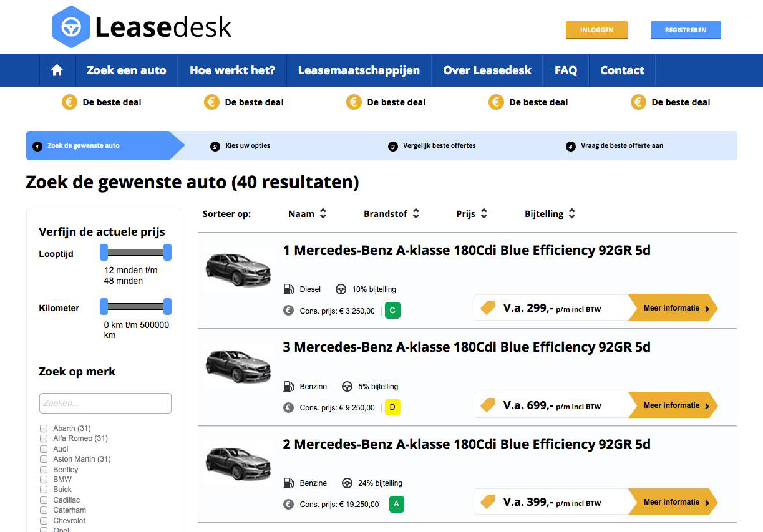Sort results by Naam
This screenshot has width=763, height=532.
(307, 213)
